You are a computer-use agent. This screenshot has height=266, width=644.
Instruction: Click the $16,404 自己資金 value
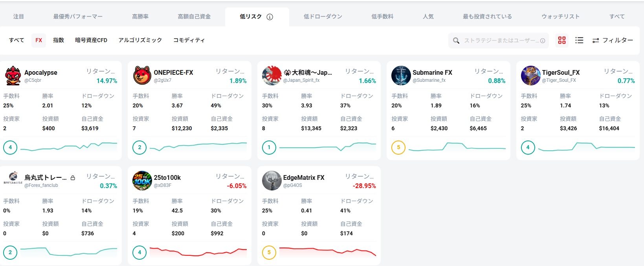[x=609, y=128]
